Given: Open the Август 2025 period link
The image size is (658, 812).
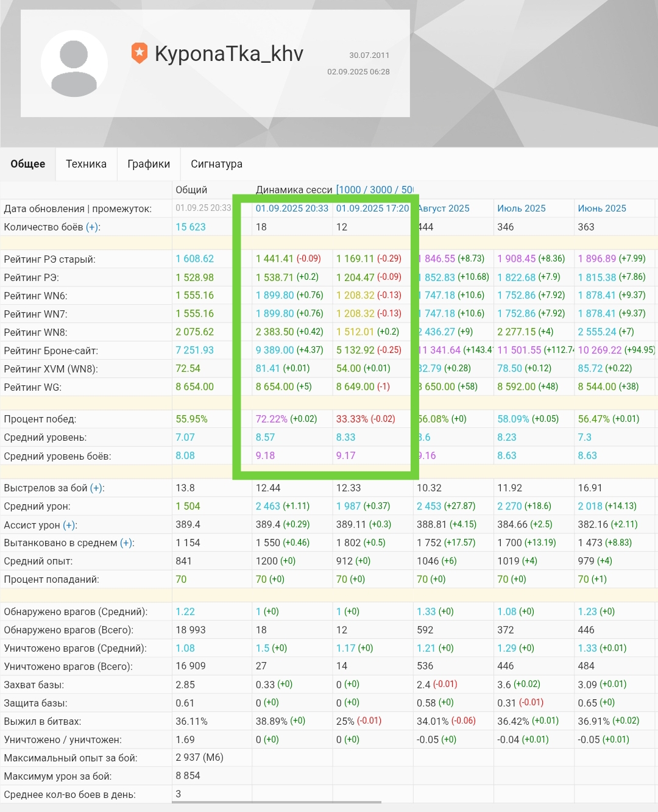Looking at the screenshot, I should [444, 208].
